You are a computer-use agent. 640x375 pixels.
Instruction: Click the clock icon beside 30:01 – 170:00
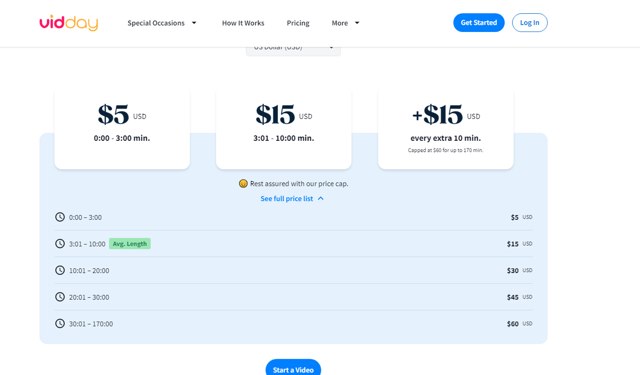click(x=60, y=324)
